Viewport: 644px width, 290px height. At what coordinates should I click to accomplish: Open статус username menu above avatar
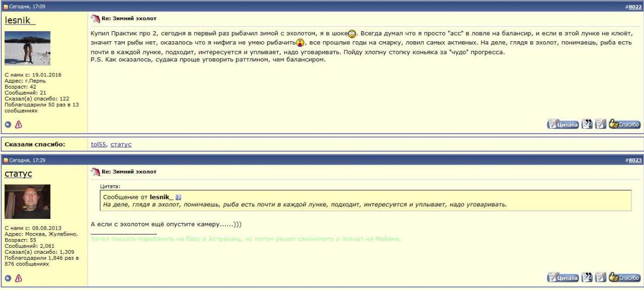(x=19, y=174)
